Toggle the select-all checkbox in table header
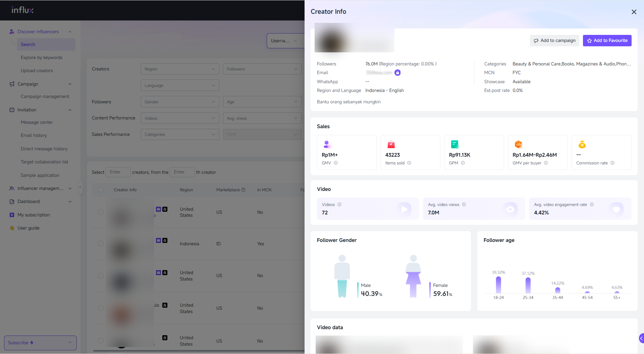Screen dimensions: 644x354 [x=101, y=190]
